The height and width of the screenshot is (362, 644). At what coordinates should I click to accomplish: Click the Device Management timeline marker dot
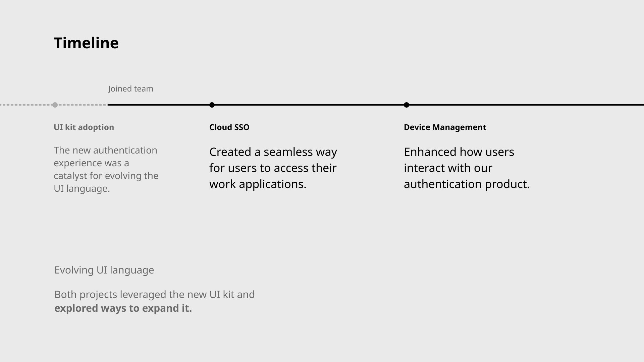click(x=407, y=105)
